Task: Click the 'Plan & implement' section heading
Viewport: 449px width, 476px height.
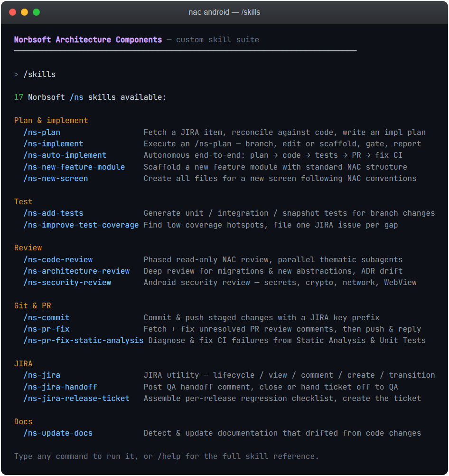Action: 51,121
